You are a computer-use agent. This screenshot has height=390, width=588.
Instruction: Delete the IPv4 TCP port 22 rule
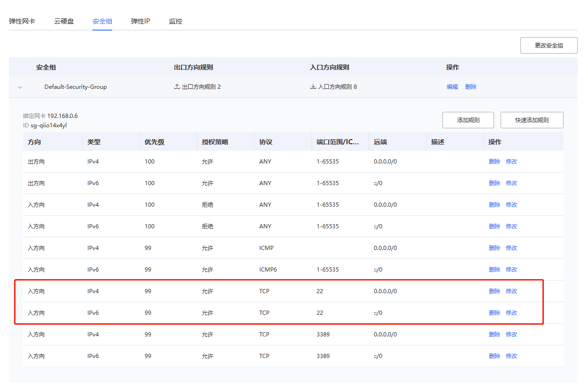(495, 291)
